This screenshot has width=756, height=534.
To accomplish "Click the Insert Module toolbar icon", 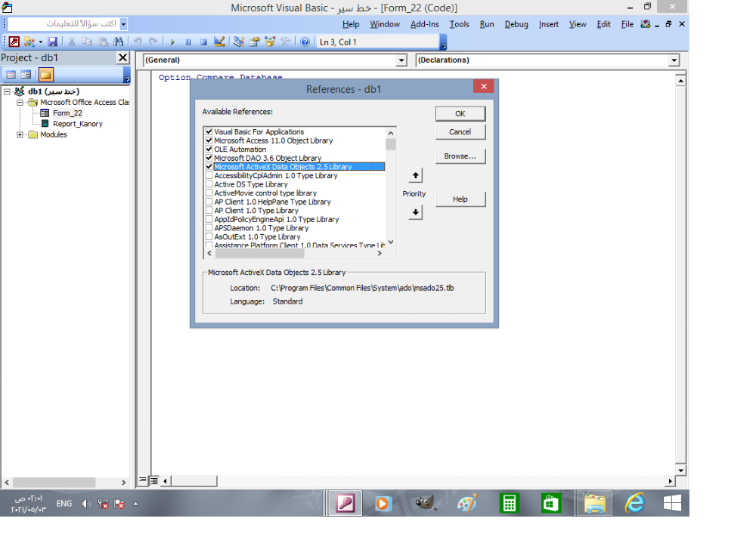I will pyautogui.click(x=29, y=42).
